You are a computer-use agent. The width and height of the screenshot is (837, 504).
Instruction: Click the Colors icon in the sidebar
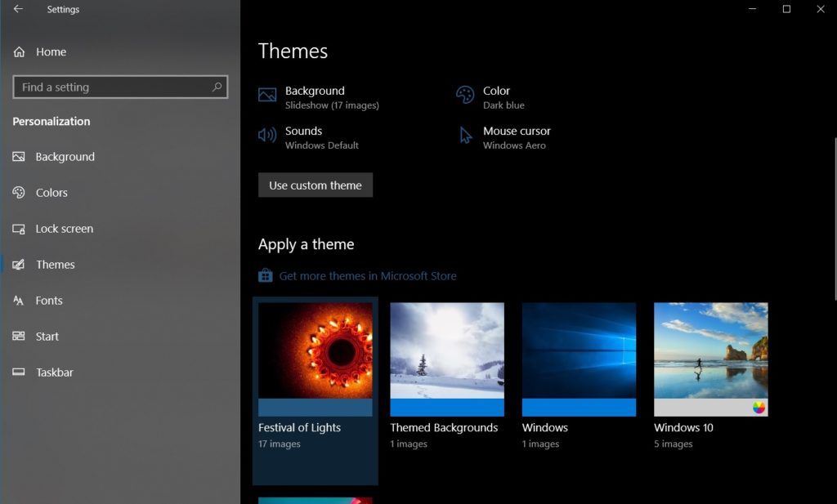click(18, 193)
